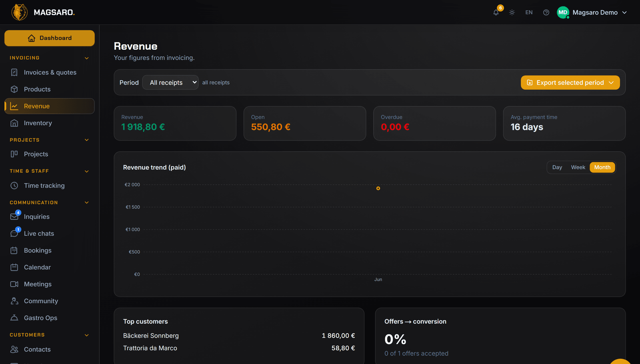The width and height of the screenshot is (640, 364).
Task: Open the Community page
Action: point(50,301)
